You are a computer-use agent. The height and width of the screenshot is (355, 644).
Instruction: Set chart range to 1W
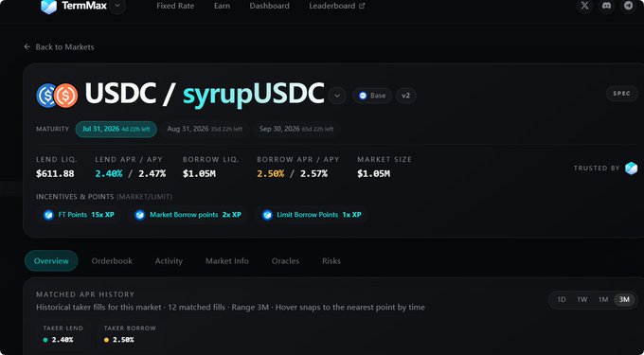coord(582,300)
